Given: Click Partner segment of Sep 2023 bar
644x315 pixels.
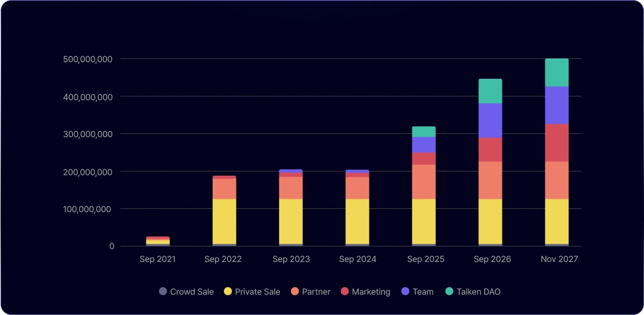Looking at the screenshot, I should click(x=291, y=188).
